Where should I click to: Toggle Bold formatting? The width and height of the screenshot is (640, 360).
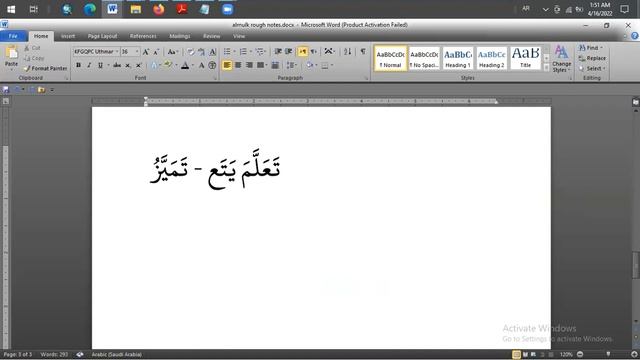click(78, 65)
